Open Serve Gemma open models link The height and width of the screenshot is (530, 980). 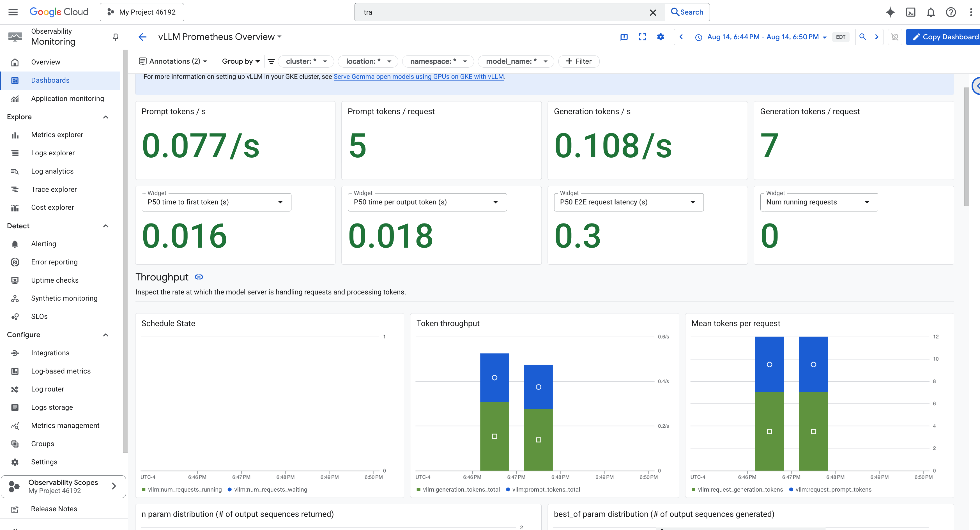tap(418, 77)
